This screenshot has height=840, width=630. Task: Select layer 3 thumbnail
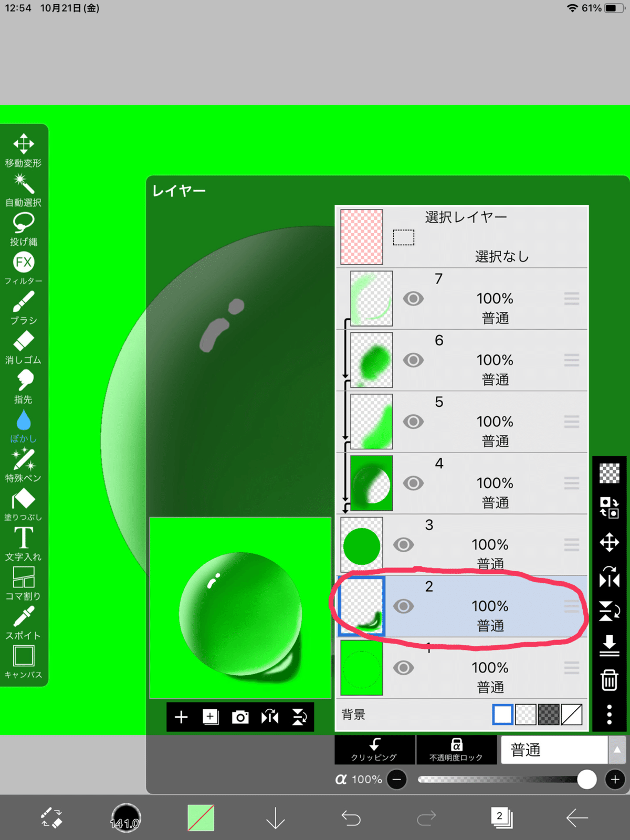coord(362,544)
